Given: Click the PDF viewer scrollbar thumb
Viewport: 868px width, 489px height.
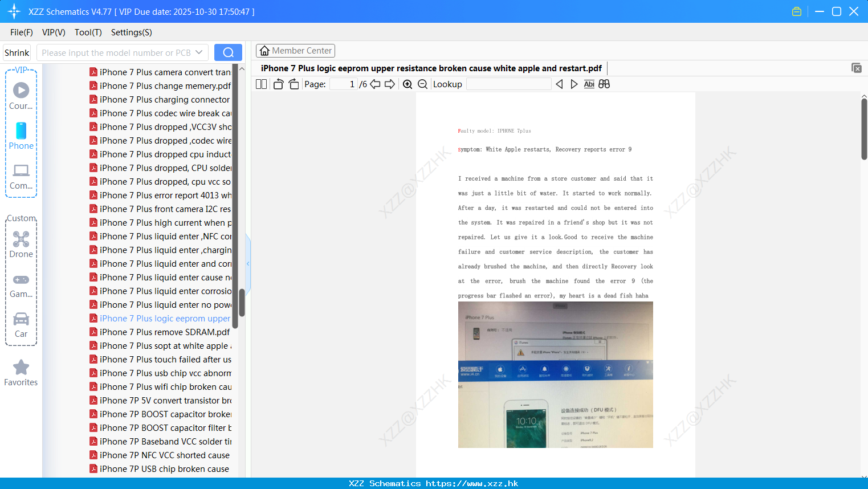Looking at the screenshot, I should 864,129.
